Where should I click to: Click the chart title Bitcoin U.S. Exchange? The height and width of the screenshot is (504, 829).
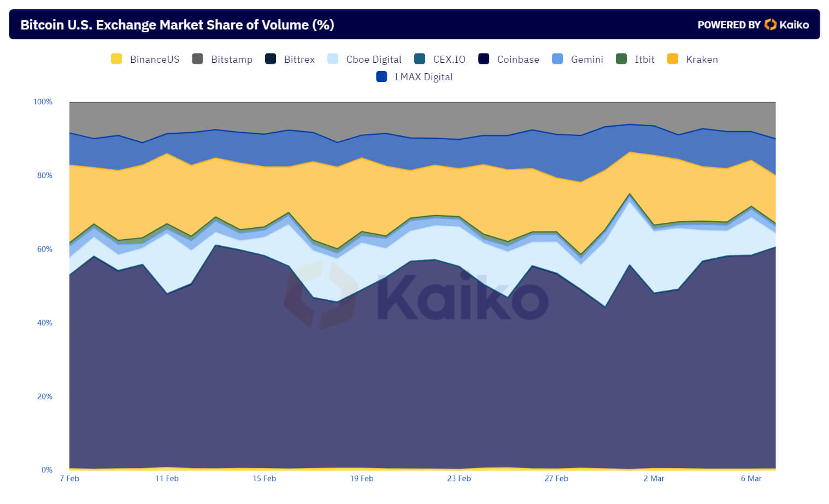(177, 25)
